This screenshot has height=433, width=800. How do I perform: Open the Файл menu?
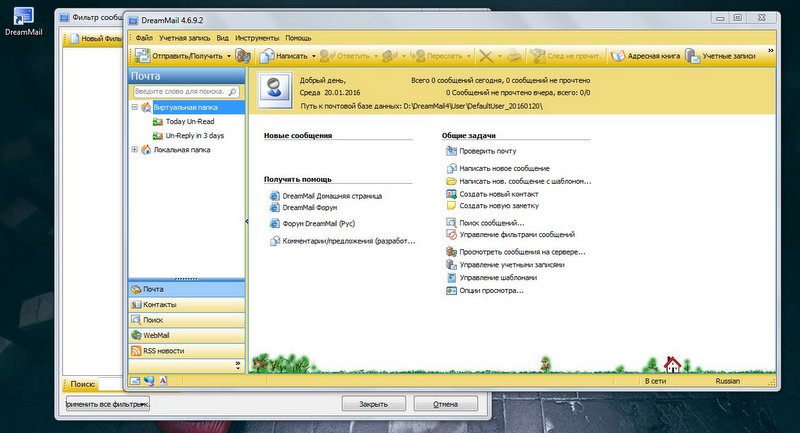click(x=144, y=38)
